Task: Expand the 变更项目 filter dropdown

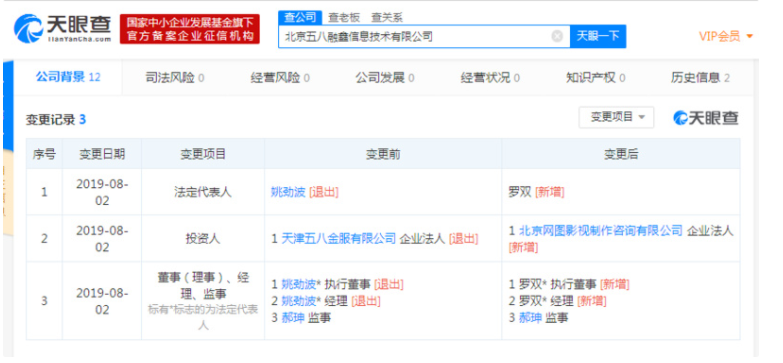Action: click(x=616, y=117)
